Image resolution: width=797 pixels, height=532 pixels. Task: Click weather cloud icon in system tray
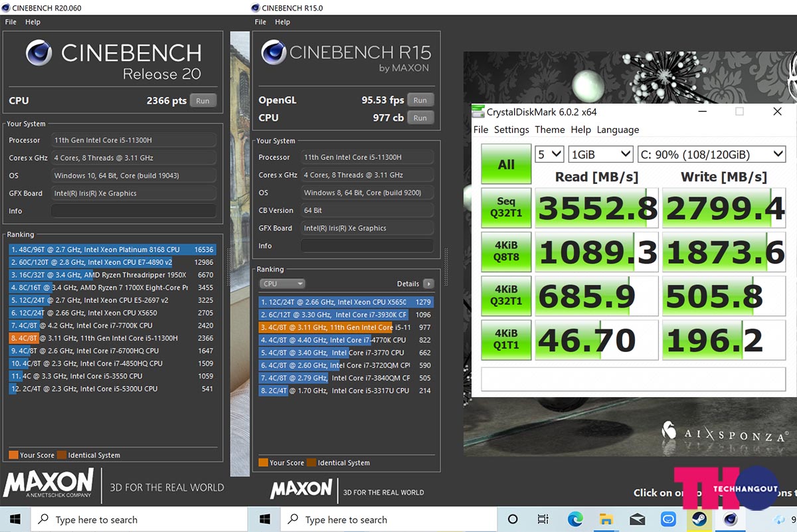[779, 519]
